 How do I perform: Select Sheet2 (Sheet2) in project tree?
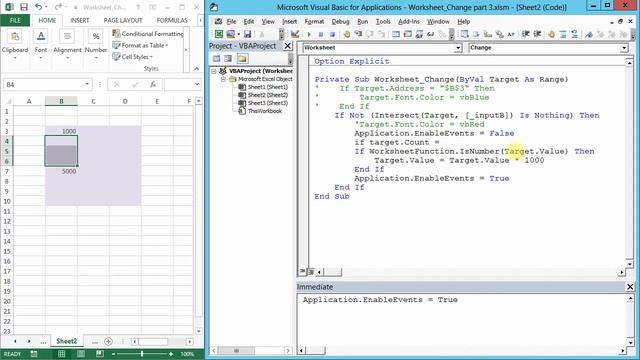268,95
